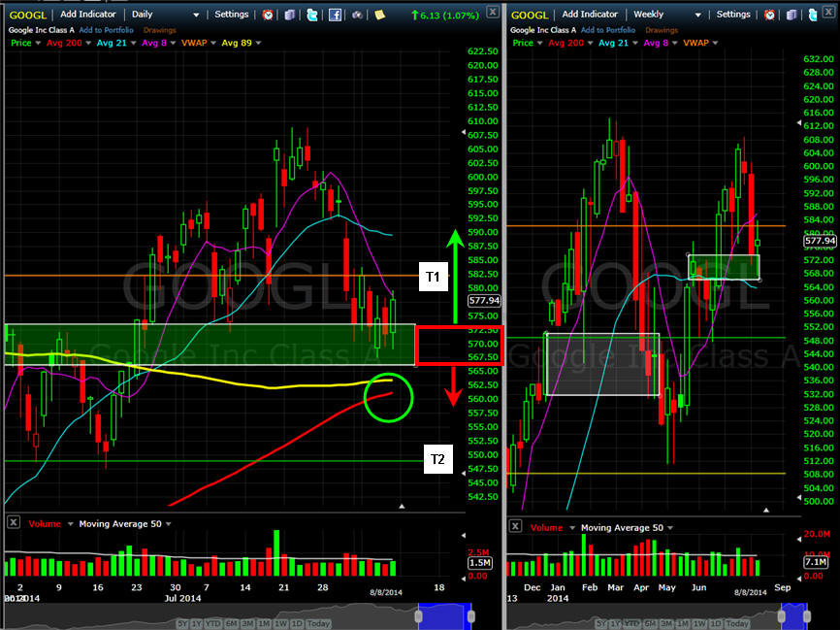840x630 pixels.
Task: Open Volume dropdown in Daily chart
Action: click(70, 524)
